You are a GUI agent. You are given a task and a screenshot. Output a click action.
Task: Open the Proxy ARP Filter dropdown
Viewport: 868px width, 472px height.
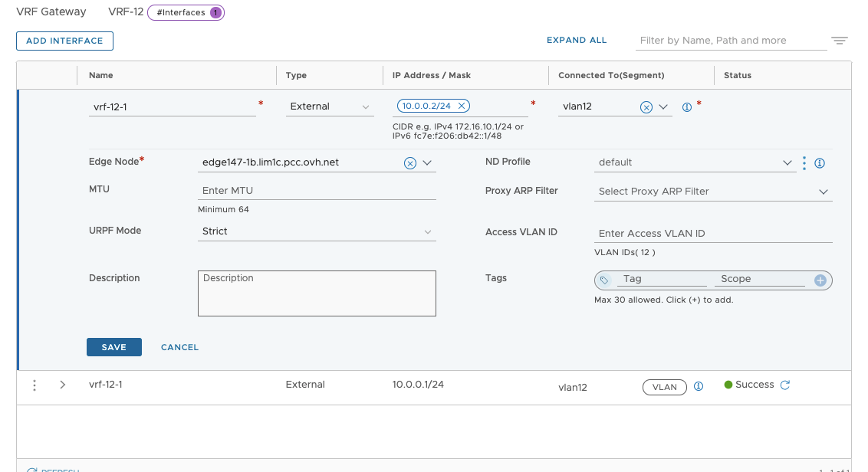(x=713, y=192)
